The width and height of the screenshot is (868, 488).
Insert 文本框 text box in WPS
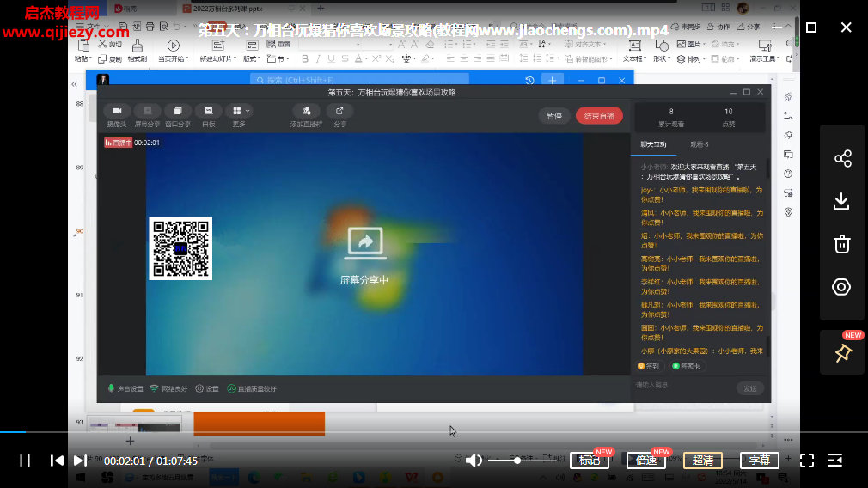coord(634,51)
